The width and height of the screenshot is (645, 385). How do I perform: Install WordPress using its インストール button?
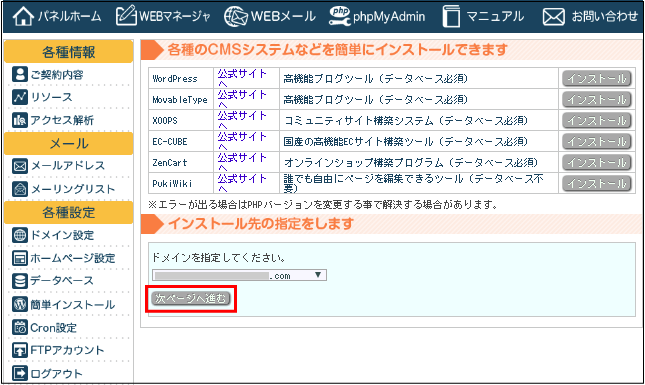point(596,78)
